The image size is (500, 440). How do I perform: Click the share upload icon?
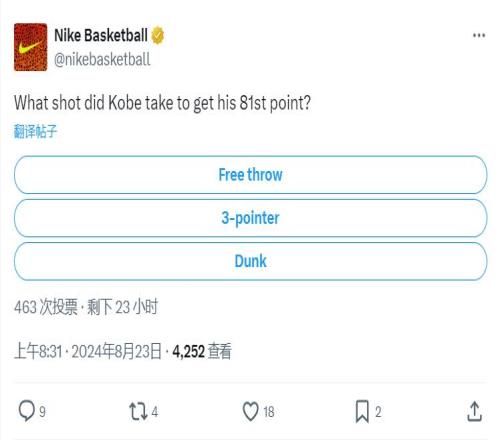[x=474, y=412]
